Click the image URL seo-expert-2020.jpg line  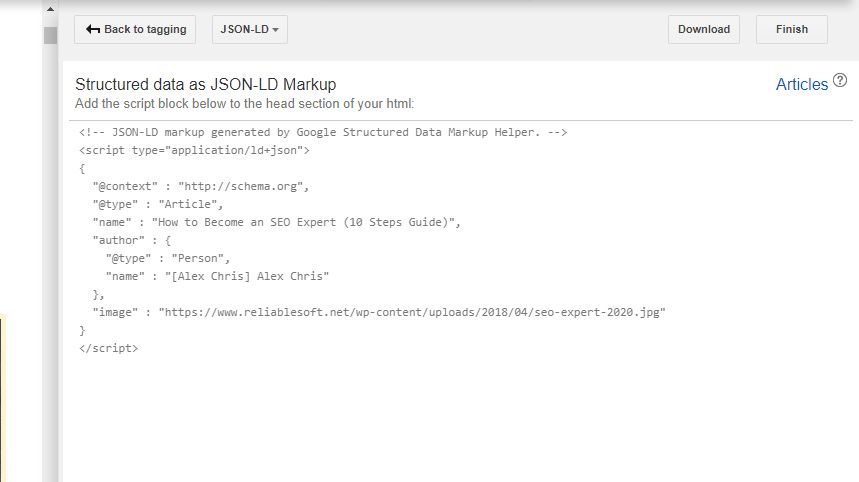378,312
